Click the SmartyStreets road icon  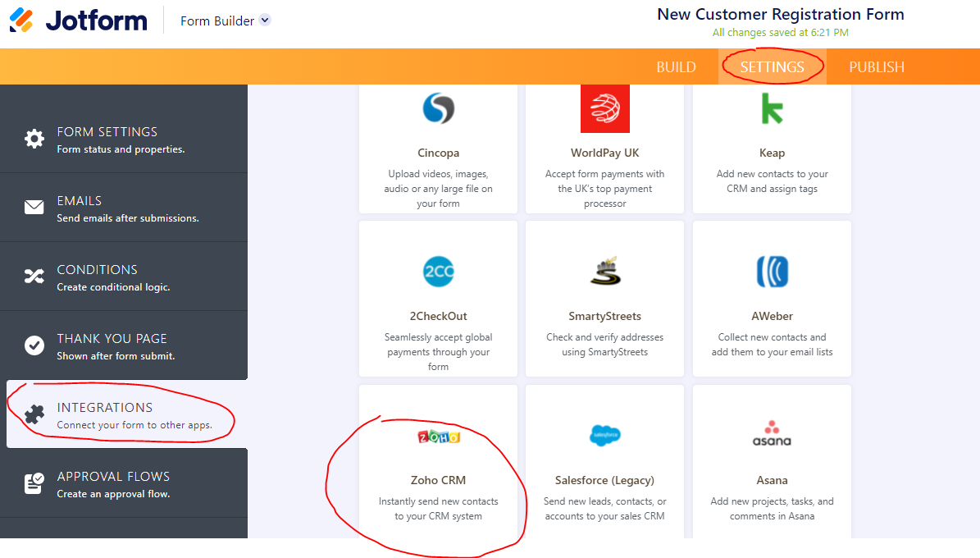[x=605, y=271]
